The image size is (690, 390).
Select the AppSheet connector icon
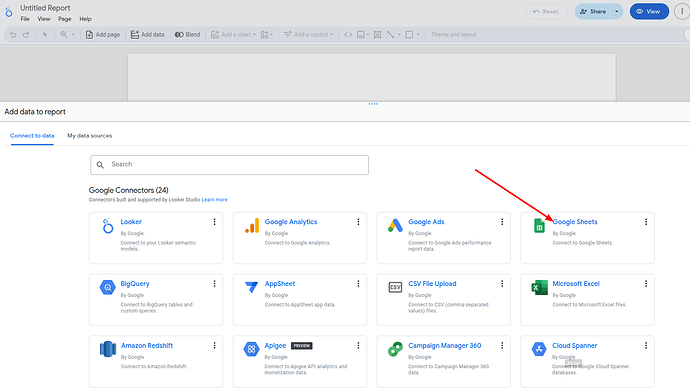tap(251, 287)
